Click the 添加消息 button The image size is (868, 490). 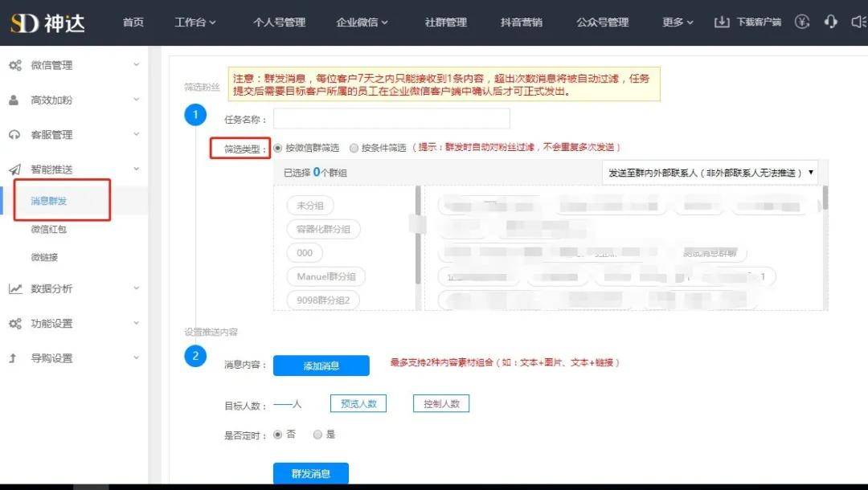coord(321,365)
